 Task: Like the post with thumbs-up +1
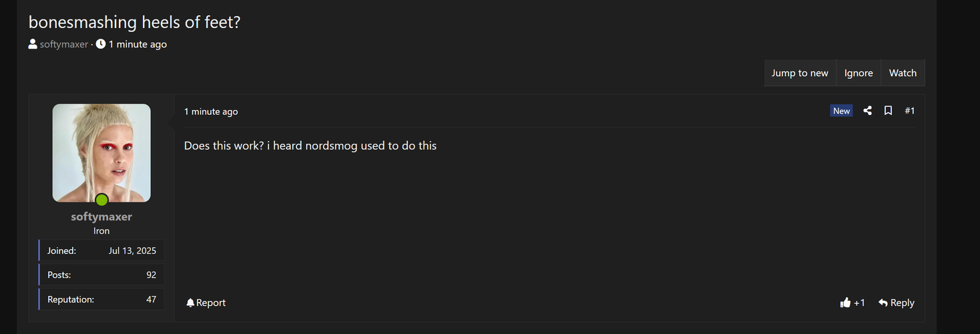point(852,303)
